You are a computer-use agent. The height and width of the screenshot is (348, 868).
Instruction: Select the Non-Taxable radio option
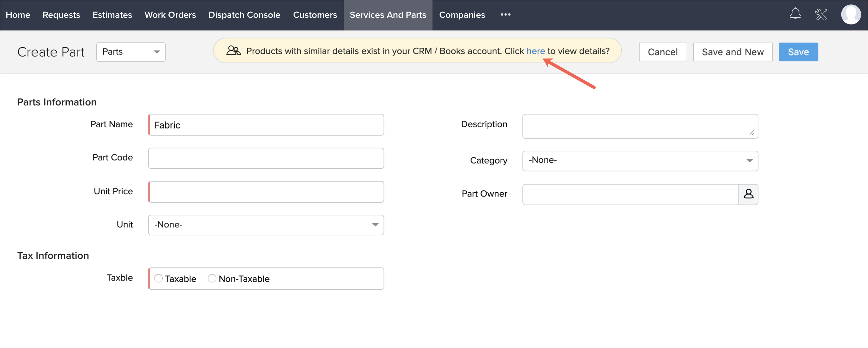click(212, 278)
